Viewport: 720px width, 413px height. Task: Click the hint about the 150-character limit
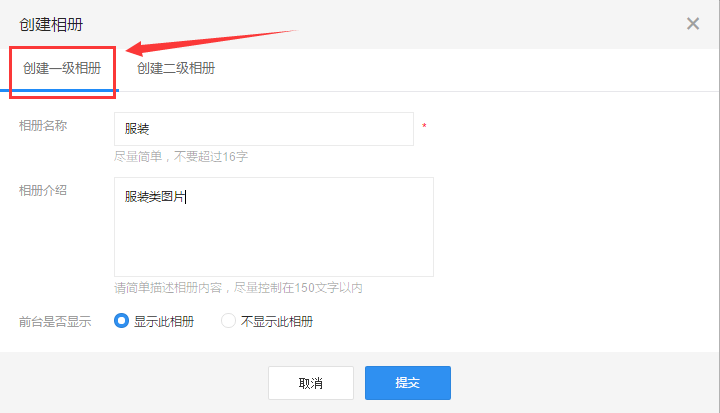pos(238,288)
